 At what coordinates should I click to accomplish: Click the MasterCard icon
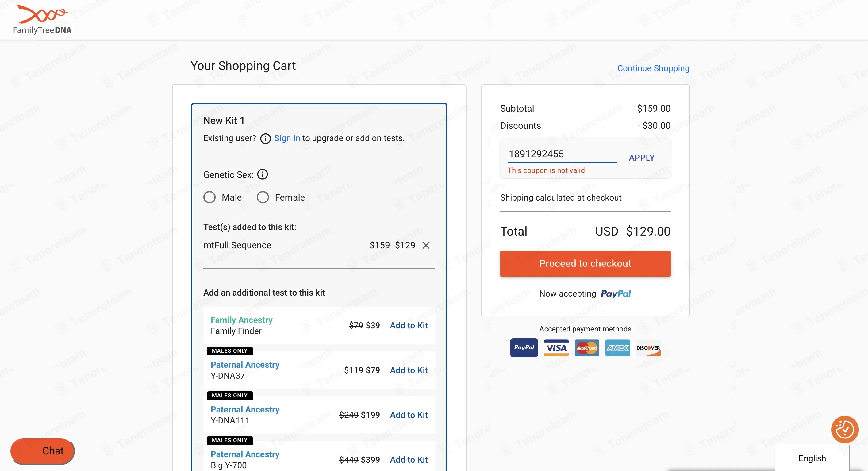(587, 348)
